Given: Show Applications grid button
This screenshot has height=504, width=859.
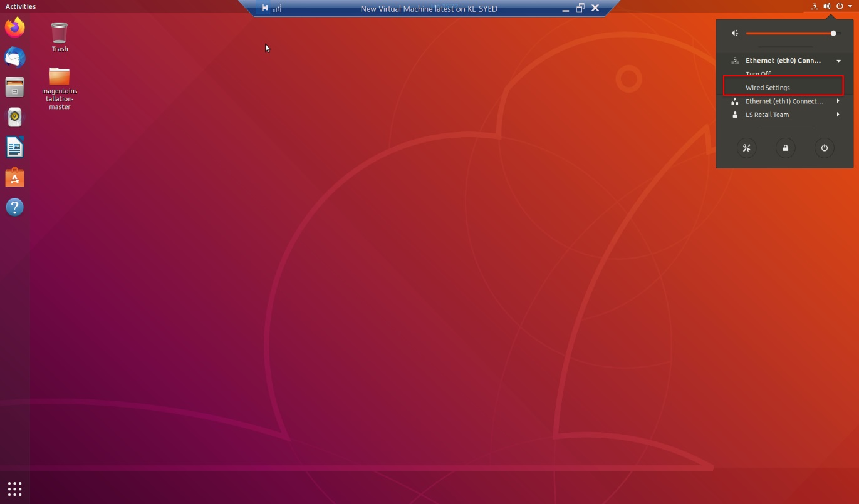Looking at the screenshot, I should 14,489.
